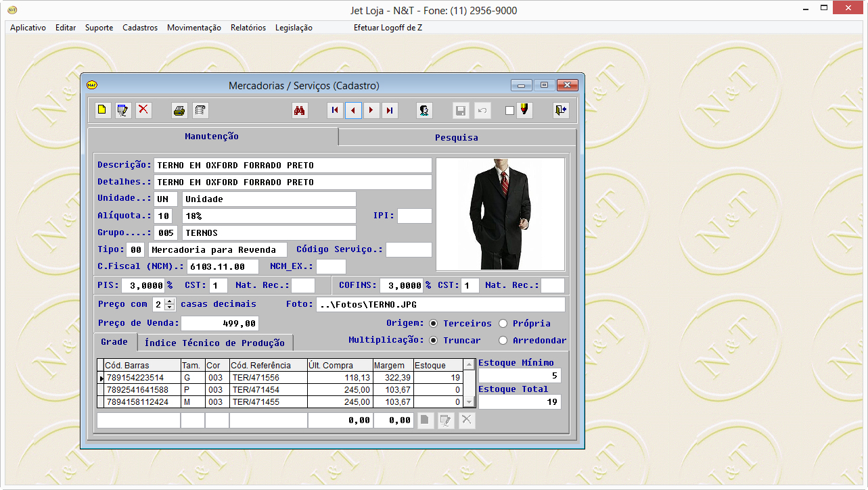This screenshot has height=490, width=868.
Task: Click the Unidade code field showing UN
Action: (x=166, y=199)
